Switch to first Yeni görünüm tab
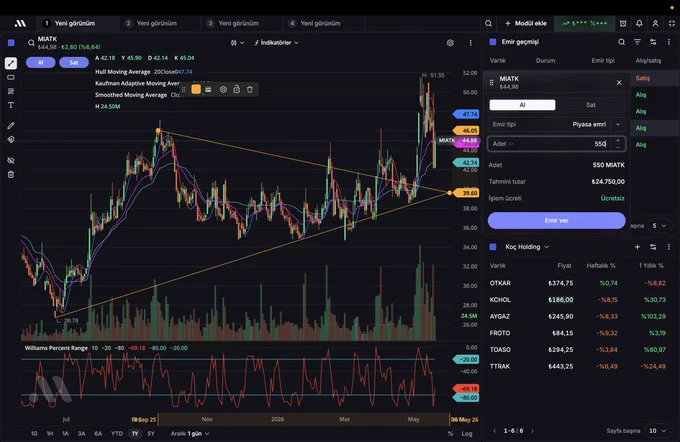Image resolution: width=680 pixels, height=442 pixels. pos(74,23)
